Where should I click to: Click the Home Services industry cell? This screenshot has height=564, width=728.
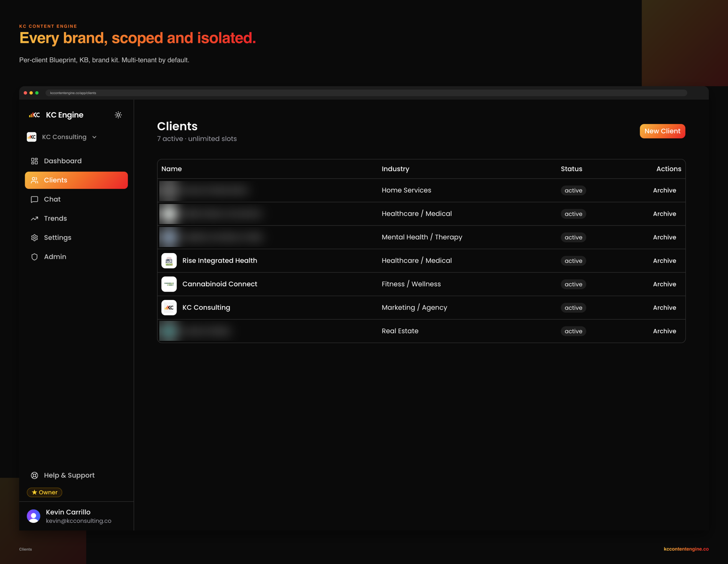pos(406,190)
